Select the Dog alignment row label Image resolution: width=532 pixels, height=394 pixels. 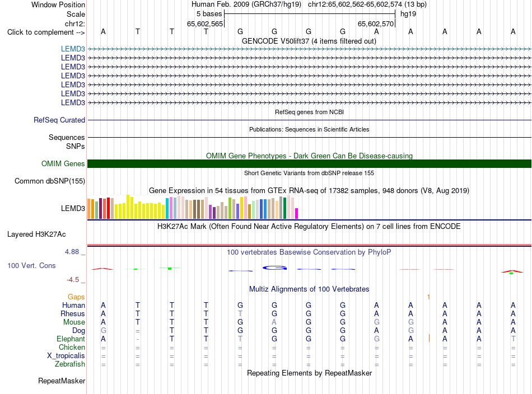(x=78, y=331)
